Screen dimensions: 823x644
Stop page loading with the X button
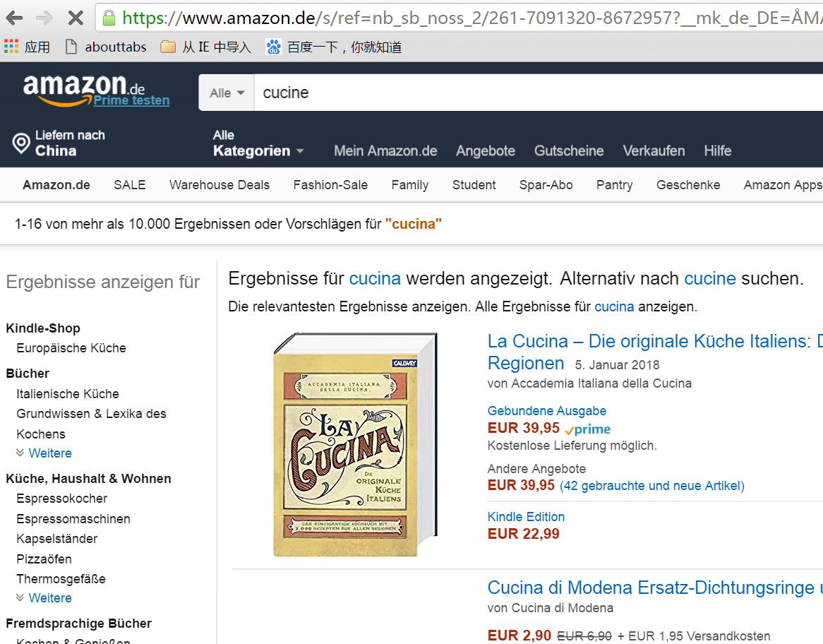pyautogui.click(x=76, y=18)
